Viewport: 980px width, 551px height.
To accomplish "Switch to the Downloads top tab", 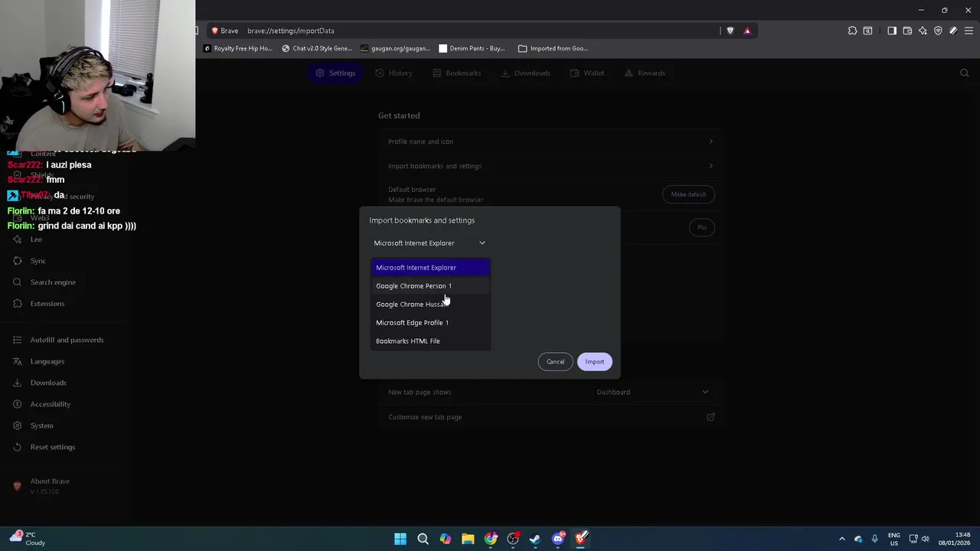I will (x=525, y=73).
